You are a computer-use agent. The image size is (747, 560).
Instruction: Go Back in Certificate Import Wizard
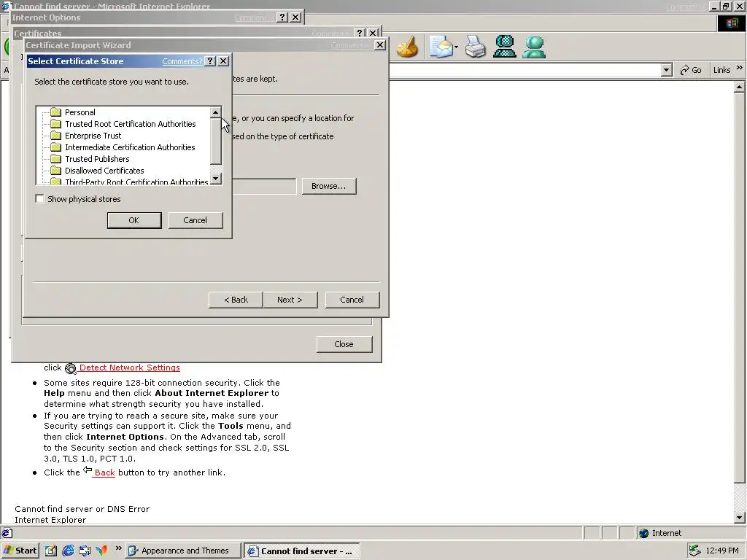click(x=236, y=300)
